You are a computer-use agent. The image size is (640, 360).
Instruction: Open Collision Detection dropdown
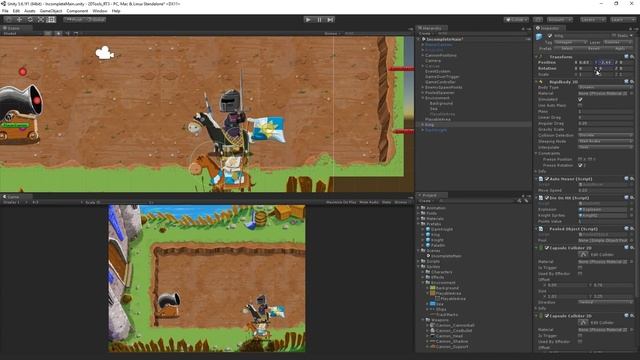[x=605, y=135]
